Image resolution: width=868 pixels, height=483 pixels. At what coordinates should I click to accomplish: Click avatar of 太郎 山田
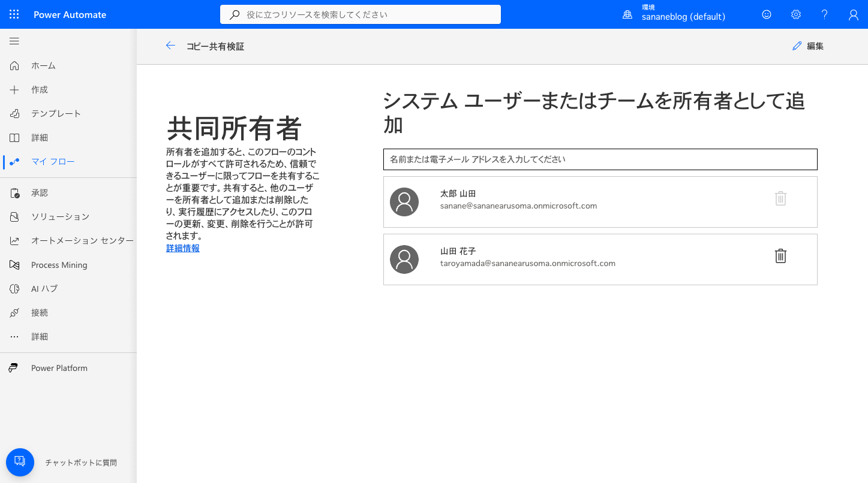404,202
